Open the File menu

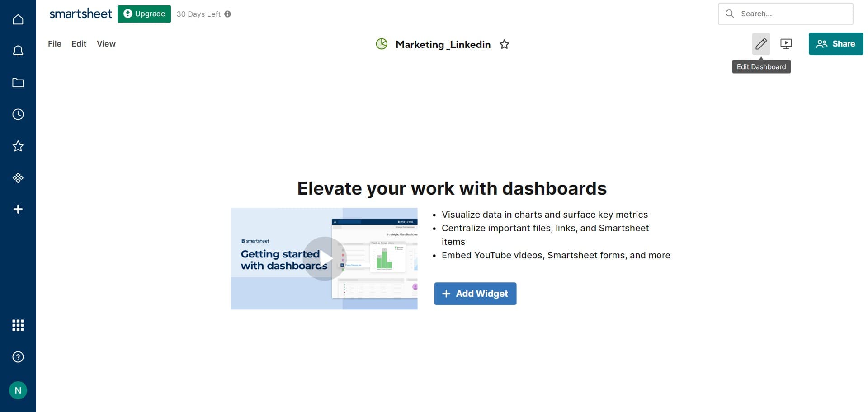coord(54,43)
